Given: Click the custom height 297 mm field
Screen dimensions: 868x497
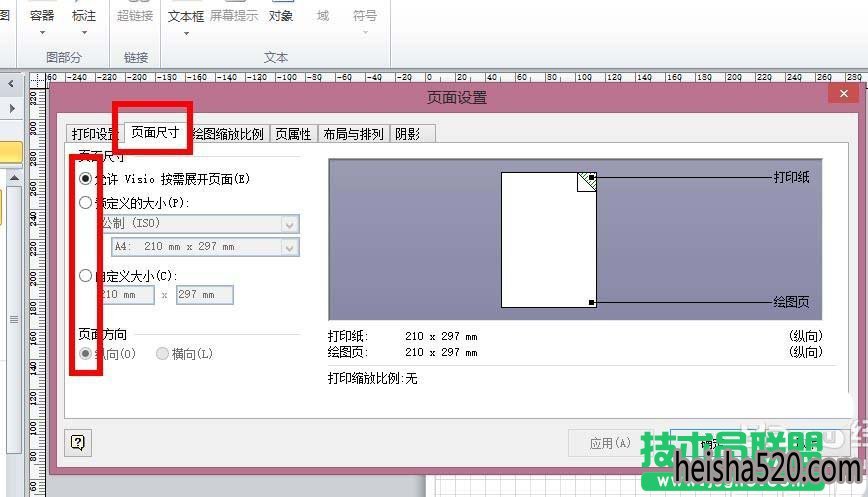Looking at the screenshot, I should 205,294.
